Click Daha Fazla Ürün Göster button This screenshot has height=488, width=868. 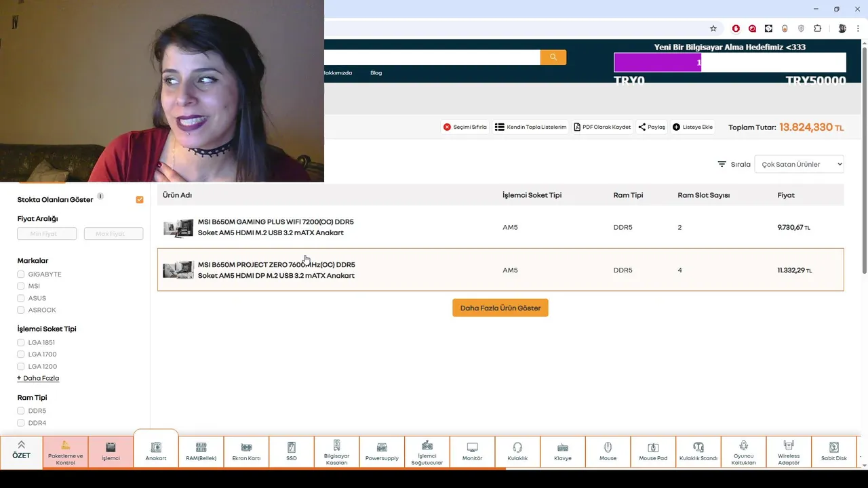click(x=500, y=308)
